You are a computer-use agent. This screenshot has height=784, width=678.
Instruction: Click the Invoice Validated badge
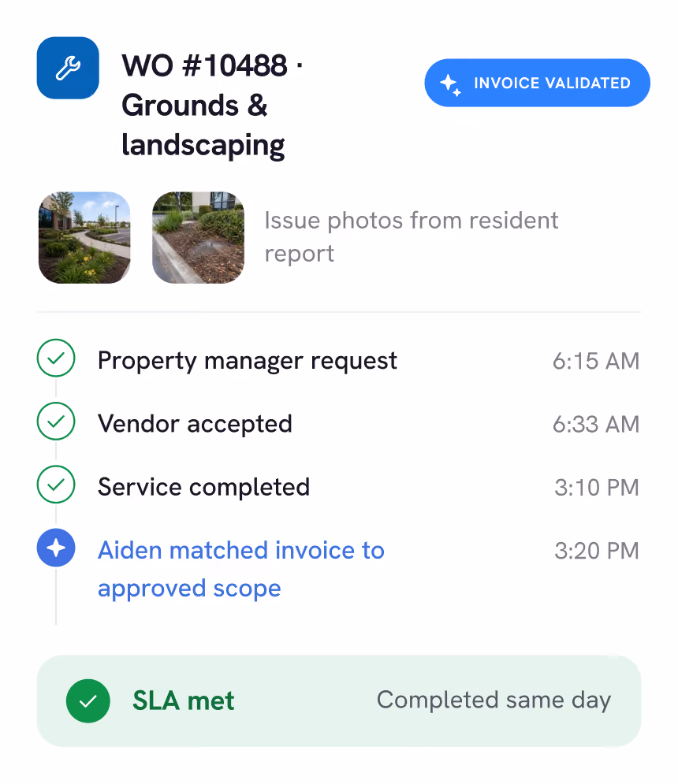[537, 83]
